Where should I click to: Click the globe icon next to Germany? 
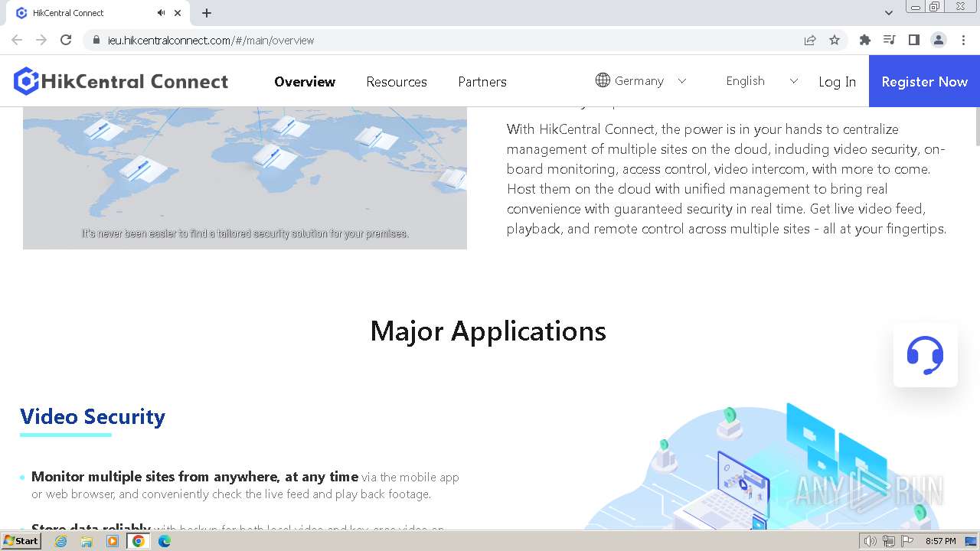(x=603, y=80)
